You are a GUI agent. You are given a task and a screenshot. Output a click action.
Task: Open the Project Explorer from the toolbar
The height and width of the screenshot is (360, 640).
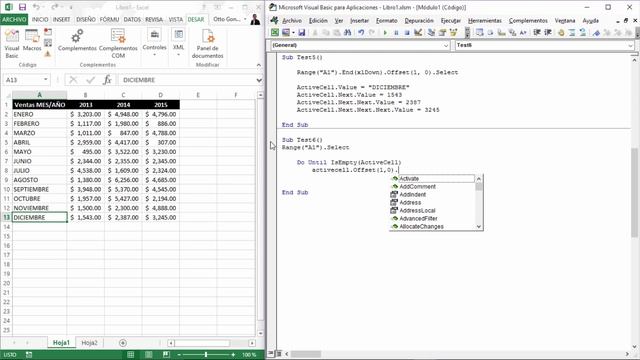point(431,33)
